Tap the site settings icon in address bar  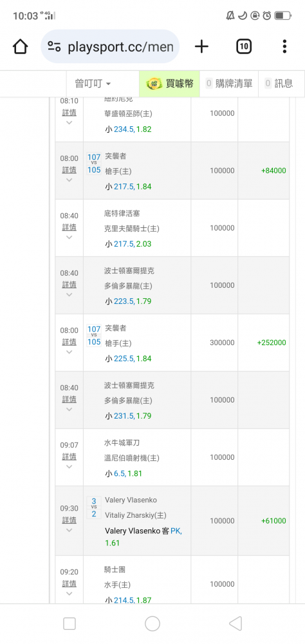tap(54, 46)
